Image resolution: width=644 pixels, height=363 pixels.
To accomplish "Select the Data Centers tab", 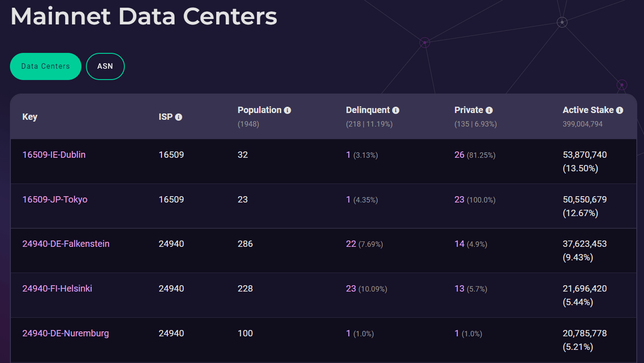I will click(46, 66).
